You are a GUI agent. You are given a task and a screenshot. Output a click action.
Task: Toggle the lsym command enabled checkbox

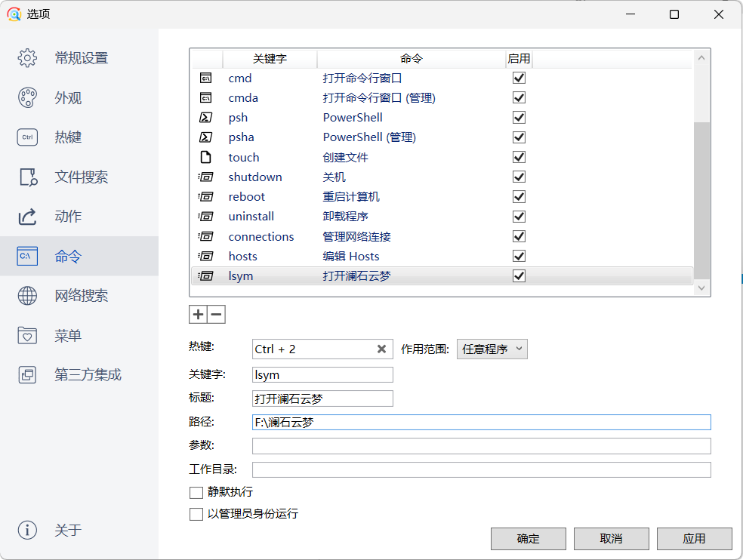tap(519, 275)
